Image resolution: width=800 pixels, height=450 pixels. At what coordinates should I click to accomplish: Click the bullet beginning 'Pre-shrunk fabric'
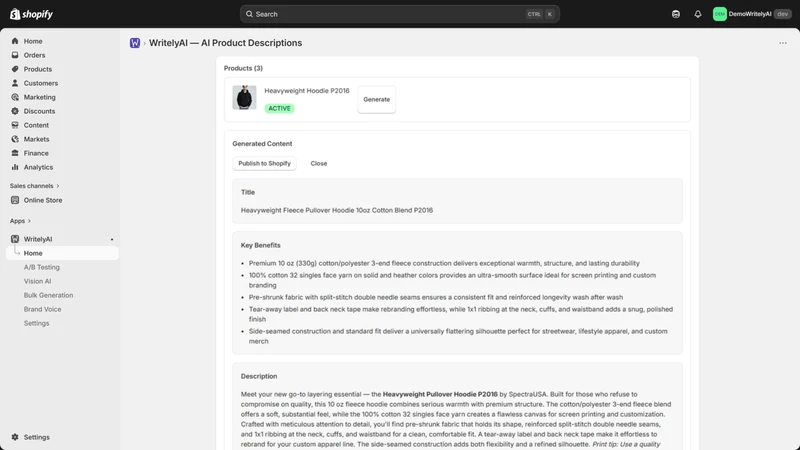tap(436, 297)
